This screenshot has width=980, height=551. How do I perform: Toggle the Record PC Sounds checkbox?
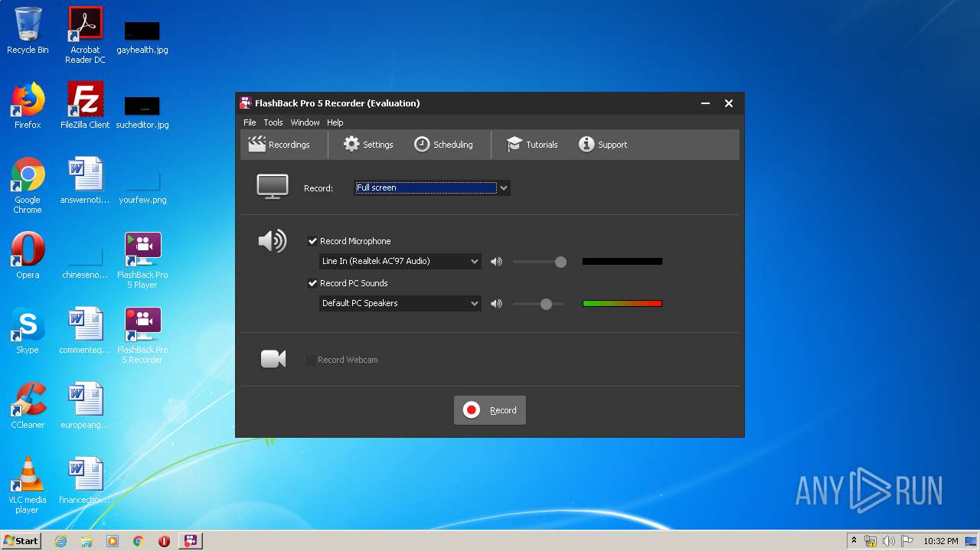(x=312, y=283)
